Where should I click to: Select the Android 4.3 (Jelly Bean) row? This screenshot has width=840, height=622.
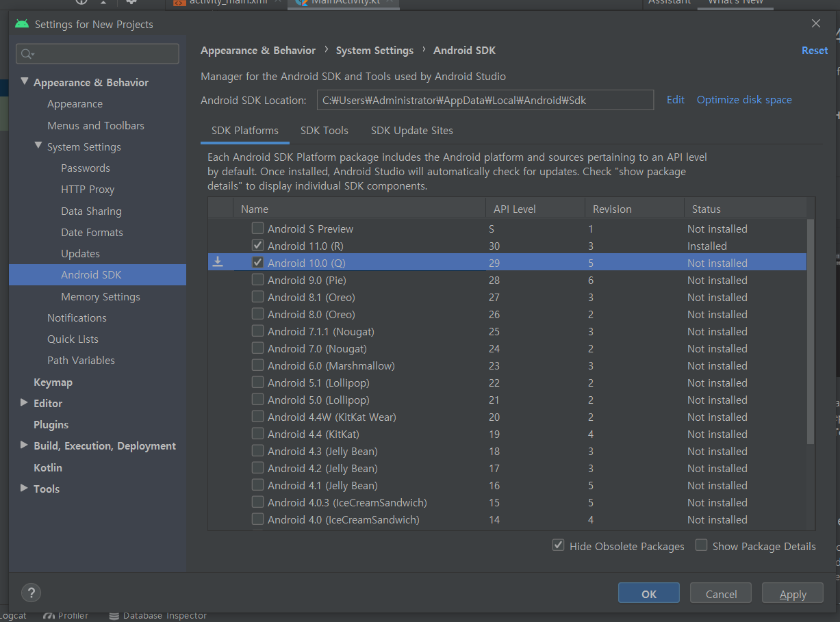point(507,451)
